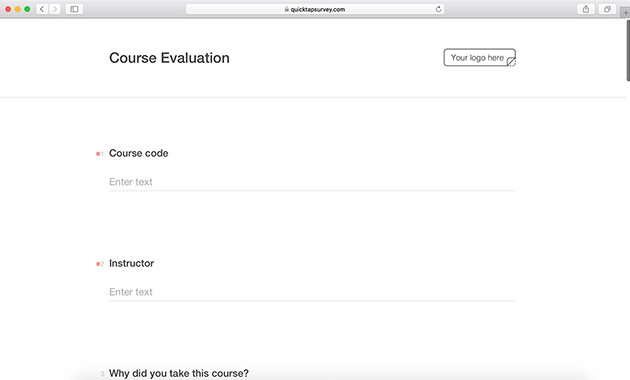Show the tab overview
The width and height of the screenshot is (630, 380).
point(607,9)
